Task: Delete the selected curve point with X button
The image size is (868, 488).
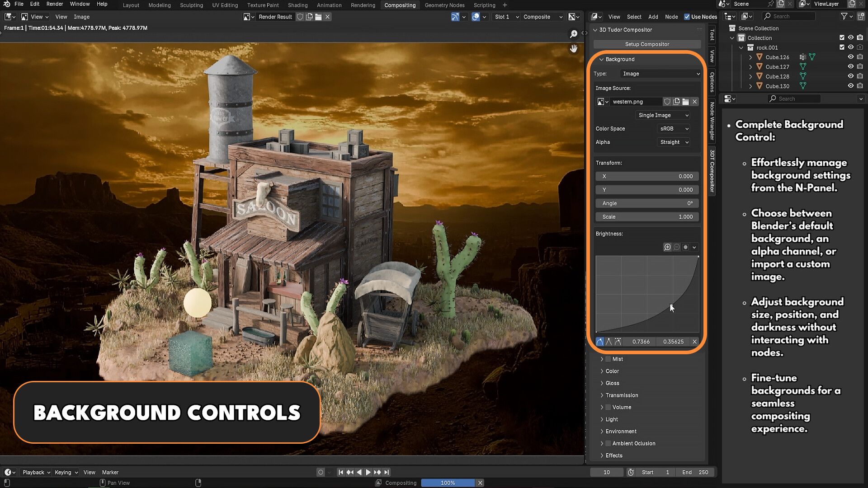Action: pyautogui.click(x=694, y=342)
